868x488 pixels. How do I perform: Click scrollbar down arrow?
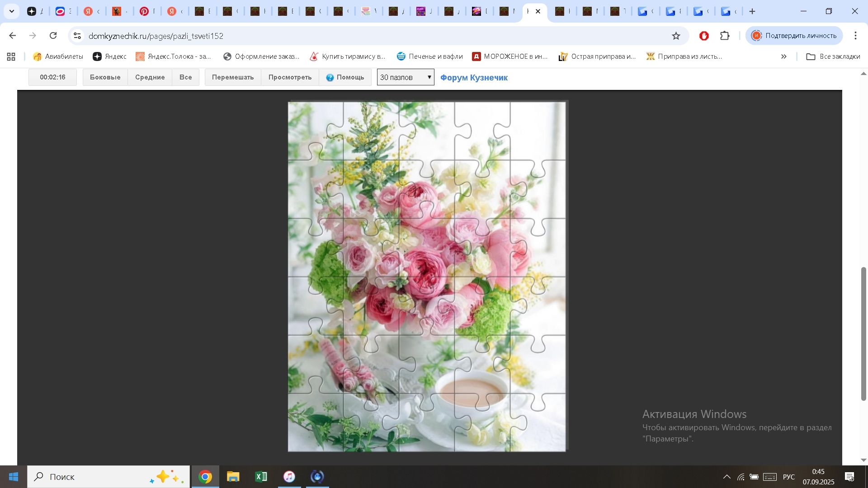tap(863, 460)
